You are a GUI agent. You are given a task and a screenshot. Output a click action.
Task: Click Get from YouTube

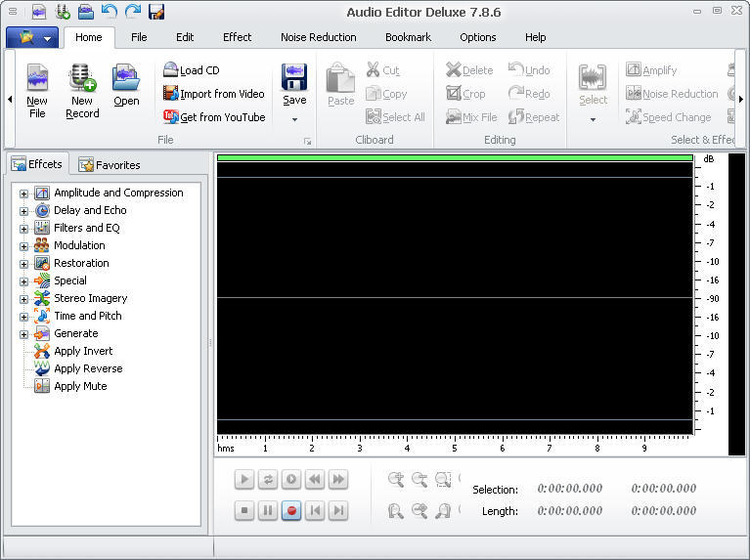point(214,117)
